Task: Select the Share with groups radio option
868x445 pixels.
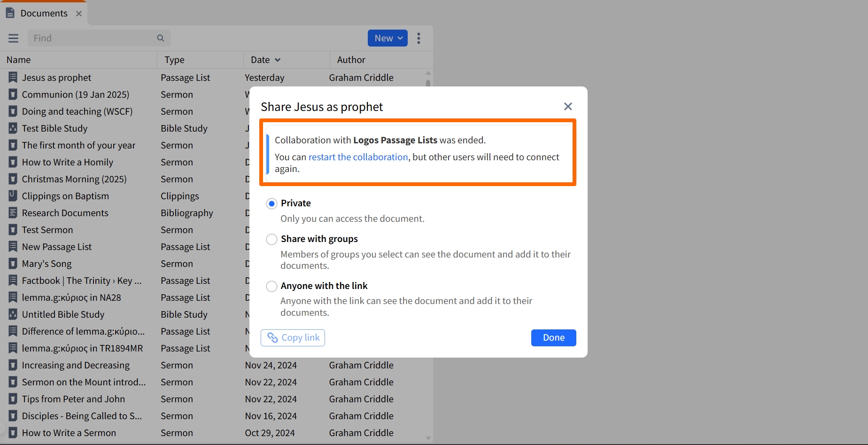Action: [271, 239]
